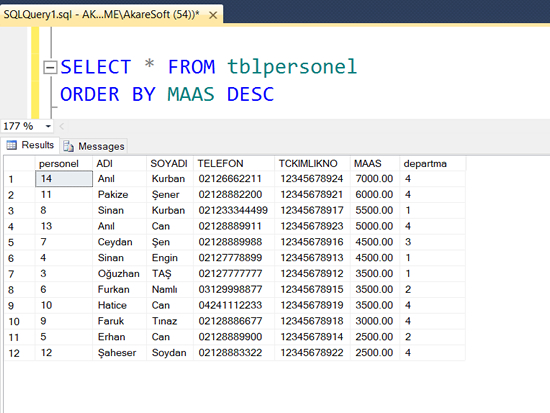Click the salary cell 5000.00
Viewport: 550px width, 413px height.
375,226
